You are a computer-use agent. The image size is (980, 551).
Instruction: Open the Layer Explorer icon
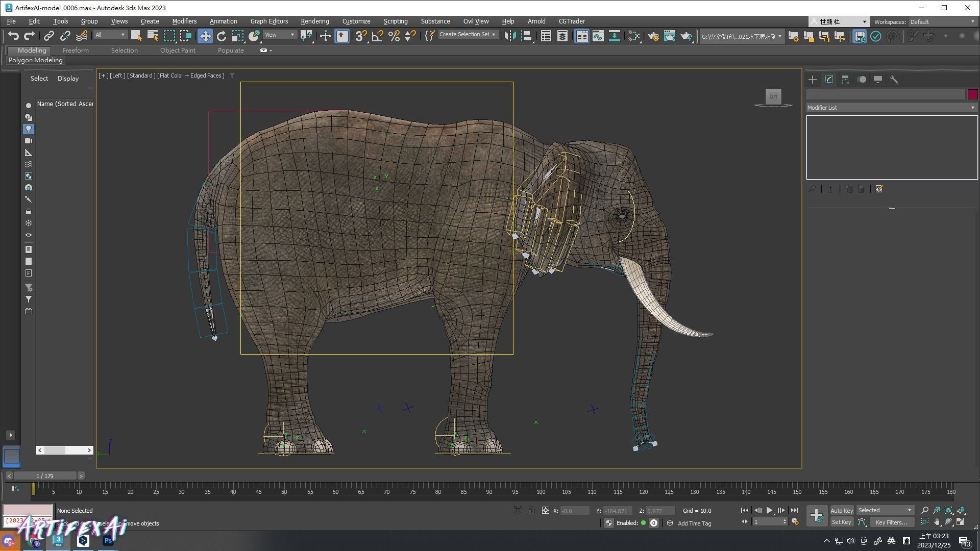pyautogui.click(x=562, y=36)
